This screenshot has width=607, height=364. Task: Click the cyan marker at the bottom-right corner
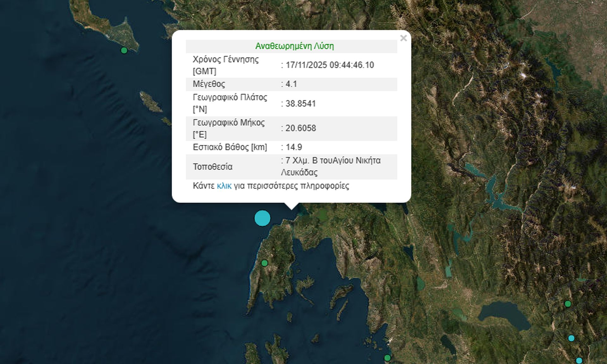tap(579, 361)
